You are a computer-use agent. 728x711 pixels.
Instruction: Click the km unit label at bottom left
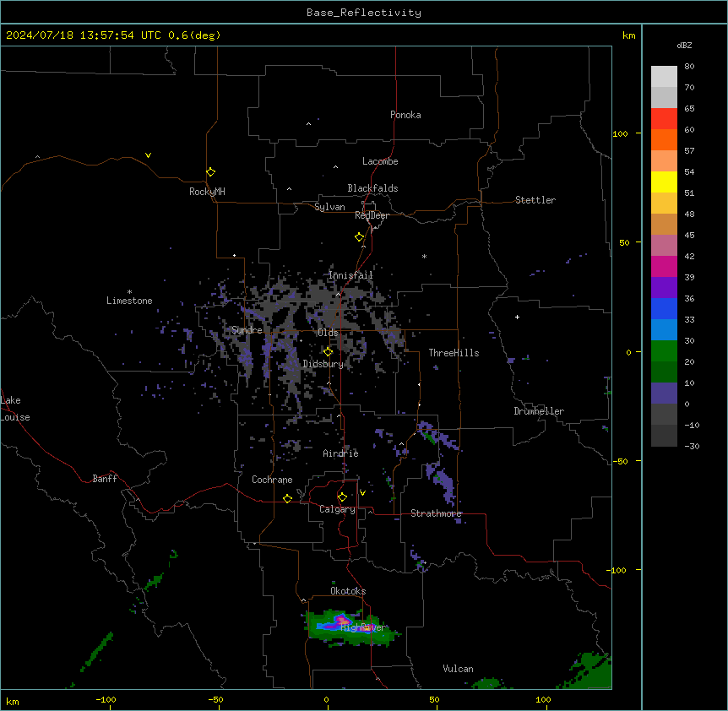(x=13, y=702)
